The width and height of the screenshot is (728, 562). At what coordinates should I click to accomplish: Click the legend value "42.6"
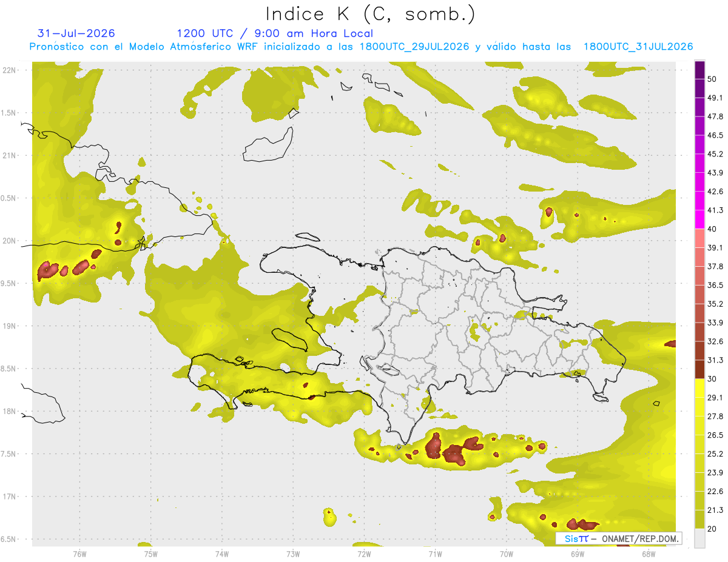coord(715,192)
